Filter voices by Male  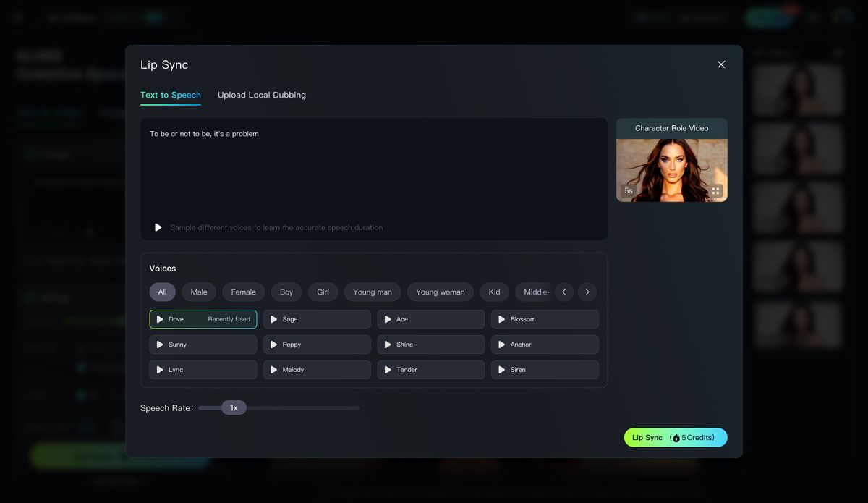tap(199, 292)
